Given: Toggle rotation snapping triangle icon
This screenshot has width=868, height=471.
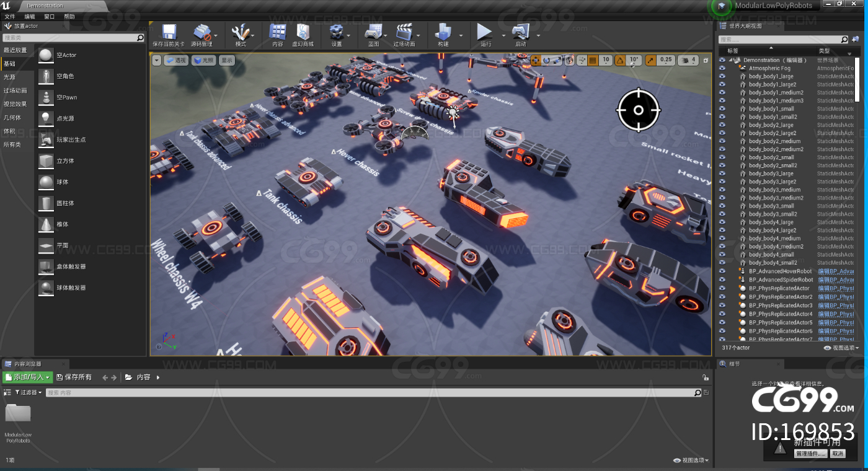Looking at the screenshot, I should click(620, 60).
